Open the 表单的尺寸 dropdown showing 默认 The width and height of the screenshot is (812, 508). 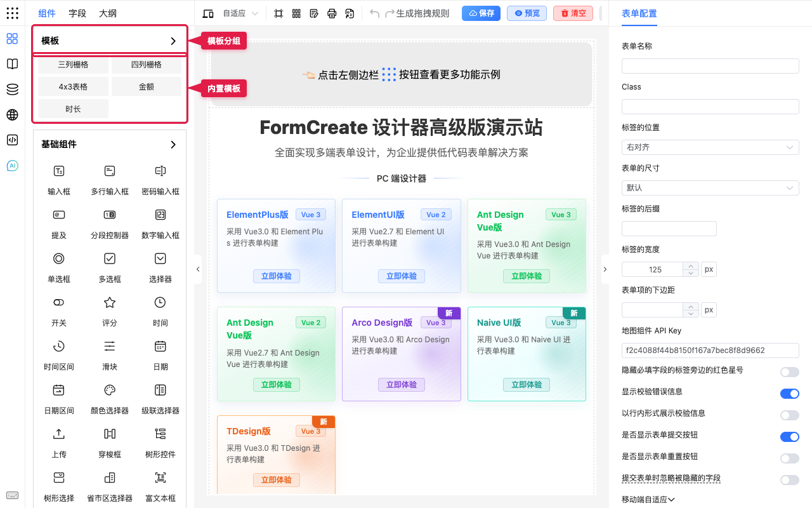click(710, 188)
